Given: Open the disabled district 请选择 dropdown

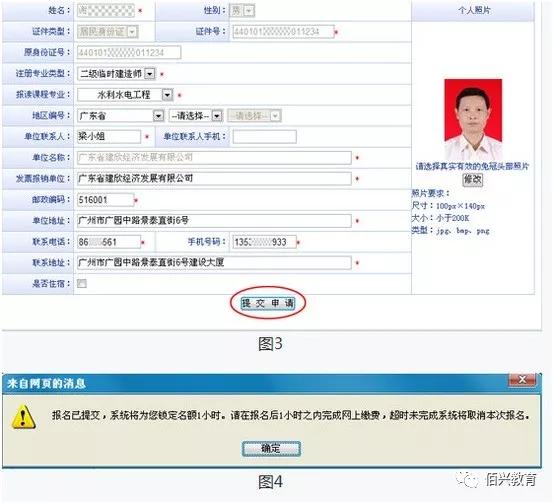Looking at the screenshot, I should coord(276,116).
